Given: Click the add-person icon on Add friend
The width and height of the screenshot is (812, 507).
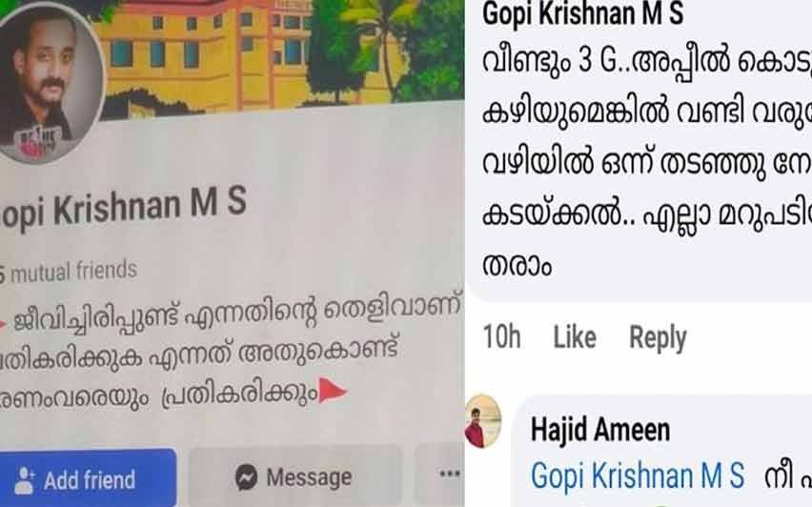Looking at the screenshot, I should 24,479.
